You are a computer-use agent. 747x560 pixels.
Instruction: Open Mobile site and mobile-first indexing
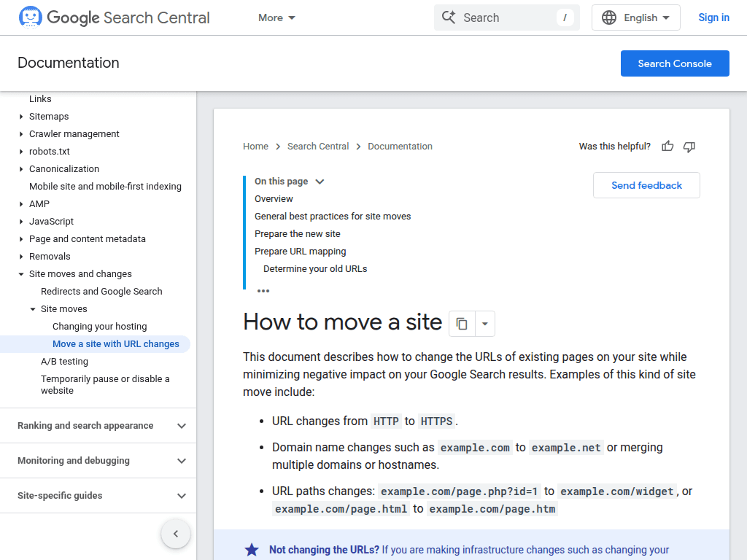tap(105, 187)
